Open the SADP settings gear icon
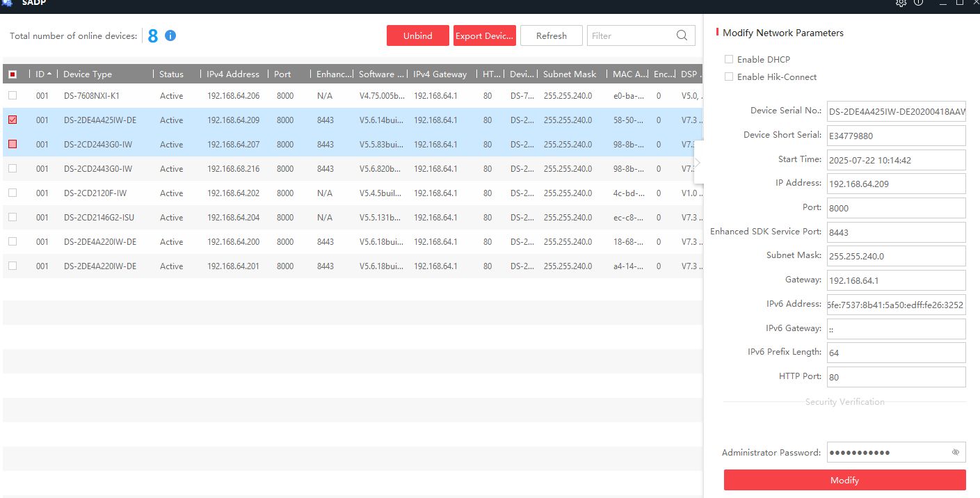The width and height of the screenshot is (980, 498). pos(901,3)
